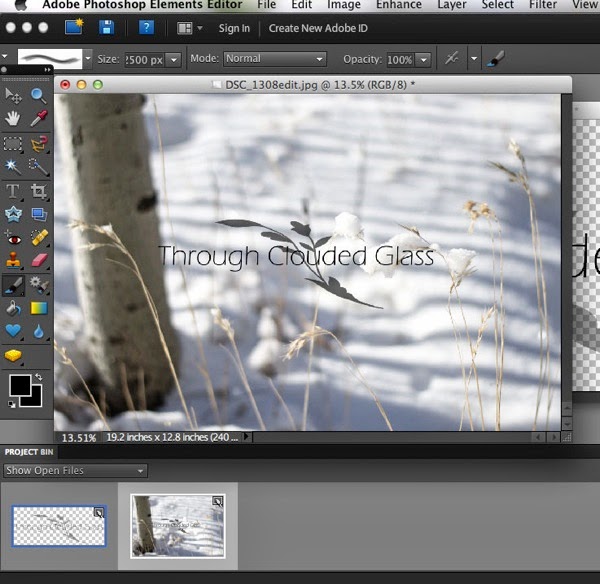The image size is (600, 584).
Task: Select the Red Eye Removal tool
Action: pos(14,238)
